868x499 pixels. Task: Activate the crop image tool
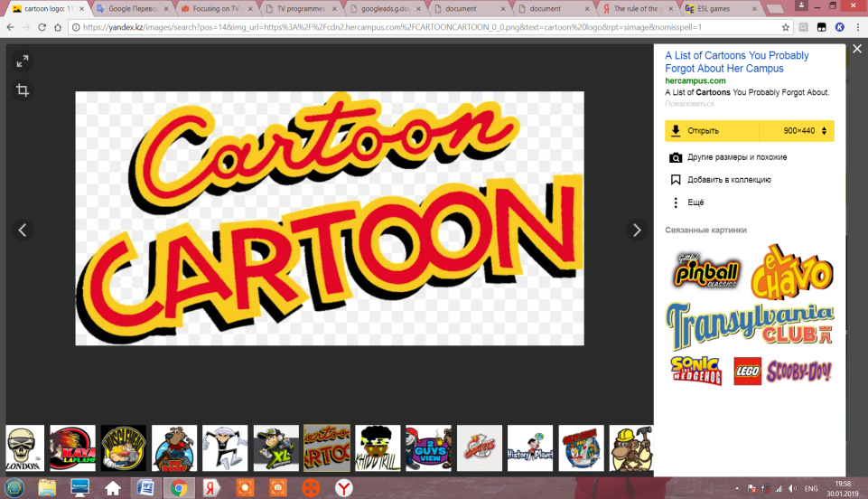pos(23,90)
